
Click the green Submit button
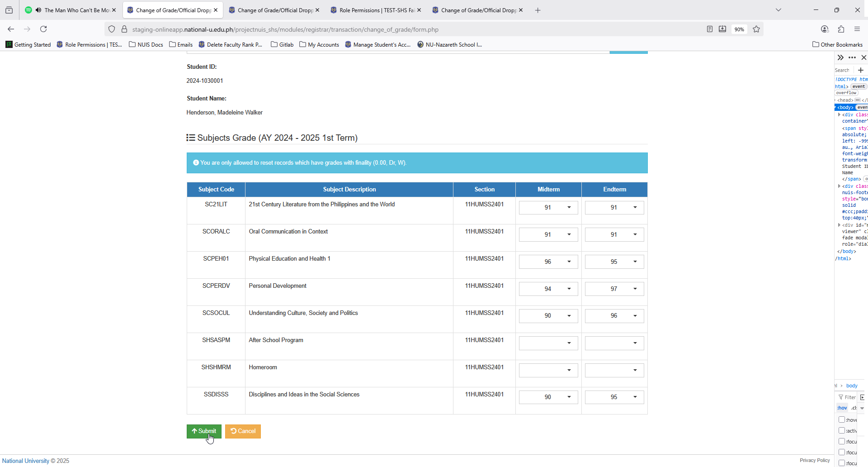coord(204,431)
